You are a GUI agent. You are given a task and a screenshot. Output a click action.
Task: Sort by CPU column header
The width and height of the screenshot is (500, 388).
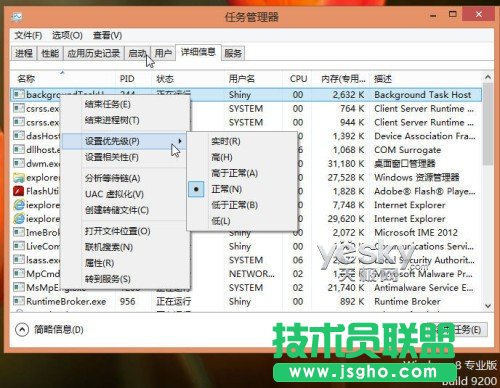point(298,79)
